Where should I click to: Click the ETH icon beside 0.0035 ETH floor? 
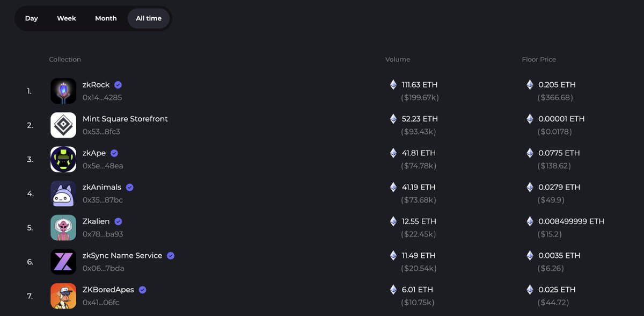(530, 255)
